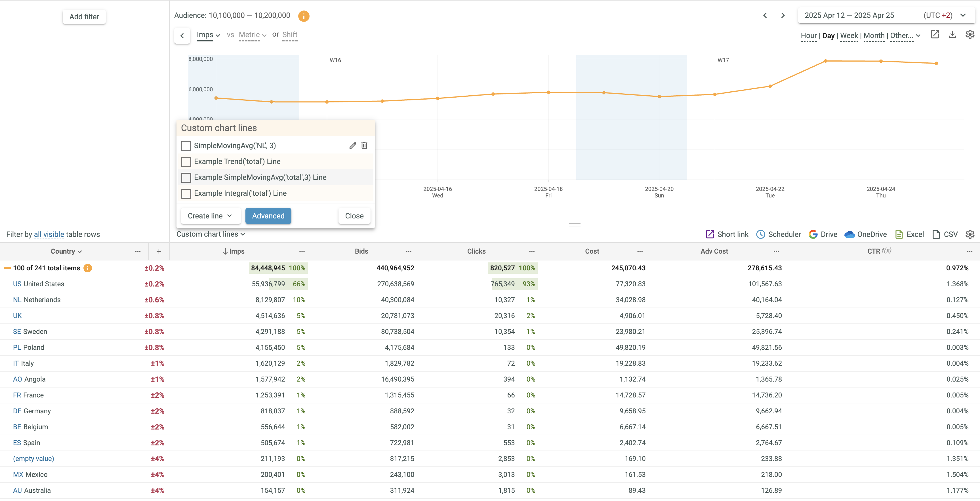Check the SimpleMovingAvg('NL', 3) checkbox

tap(186, 146)
